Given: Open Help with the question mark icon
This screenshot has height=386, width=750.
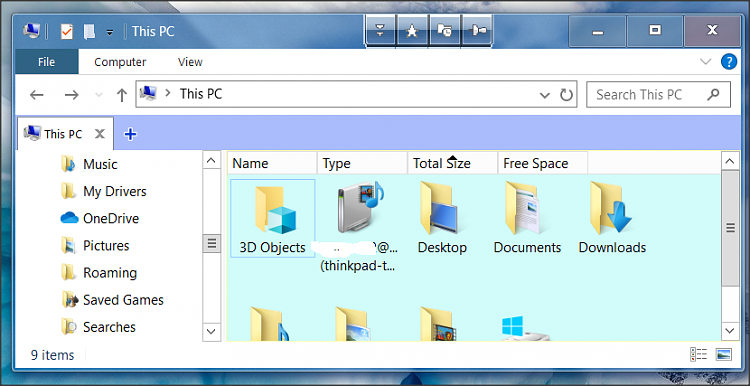Looking at the screenshot, I should point(728,62).
